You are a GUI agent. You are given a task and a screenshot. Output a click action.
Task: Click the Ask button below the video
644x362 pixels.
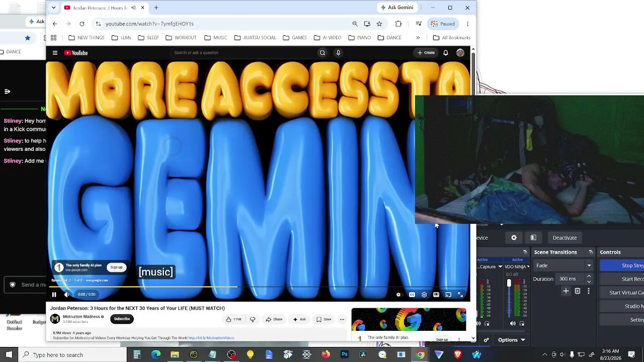[299, 319]
